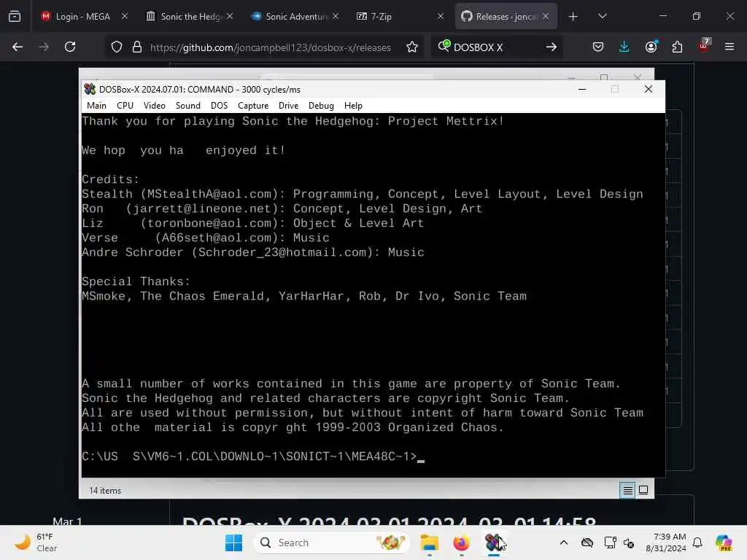Screen dimensions: 747x560
Task: Open DOSBox-X Main menu
Action: pyautogui.click(x=97, y=106)
